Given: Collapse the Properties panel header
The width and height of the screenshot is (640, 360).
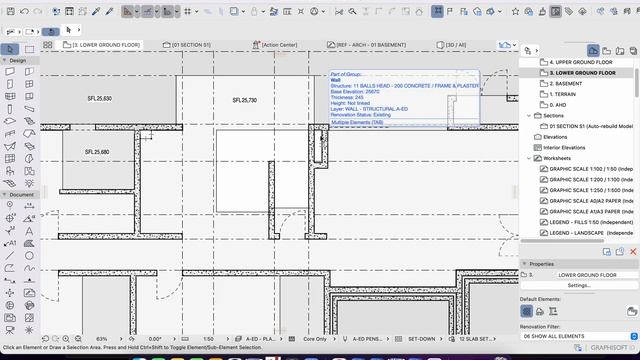Looking at the screenshot, I should (x=525, y=264).
